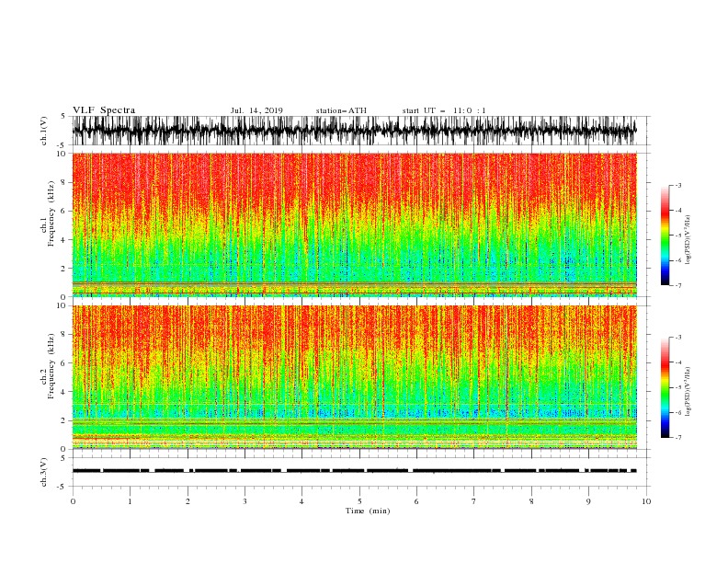Click the ch.1 spectrogram color bar
Viewport: 728px width, 563px height.
pos(665,236)
